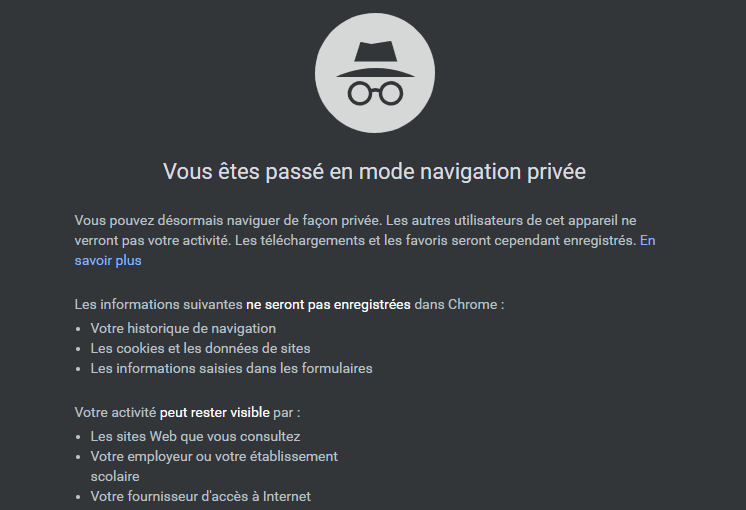Click the "Vous êtes passé en mode navigation privée" heading
This screenshot has height=510, width=746.
pyautogui.click(x=374, y=172)
